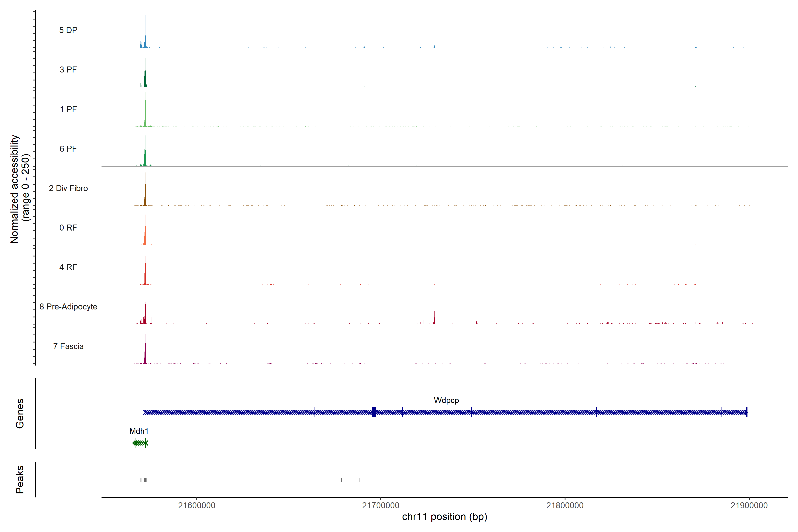Screen dimensions: 798x532
Task: Click the Peaks panel label
Action: click(20, 479)
